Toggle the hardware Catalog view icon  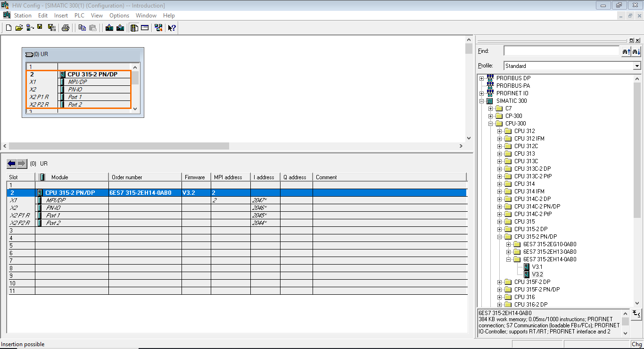[x=134, y=28]
